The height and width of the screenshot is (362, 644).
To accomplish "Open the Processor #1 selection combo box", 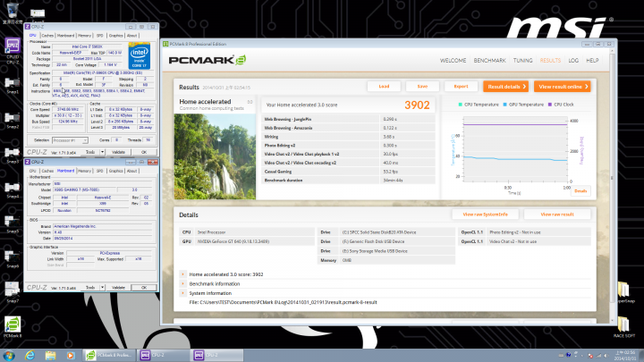I will [x=70, y=140].
